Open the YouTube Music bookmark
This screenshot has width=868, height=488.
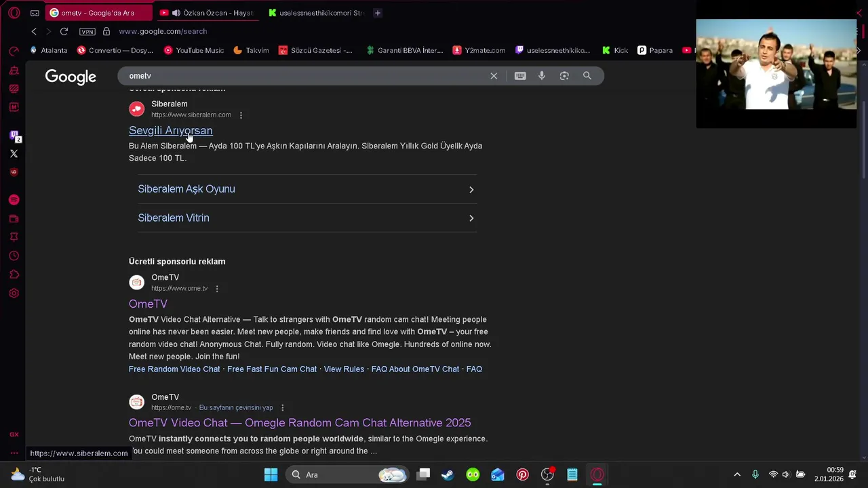tap(194, 50)
